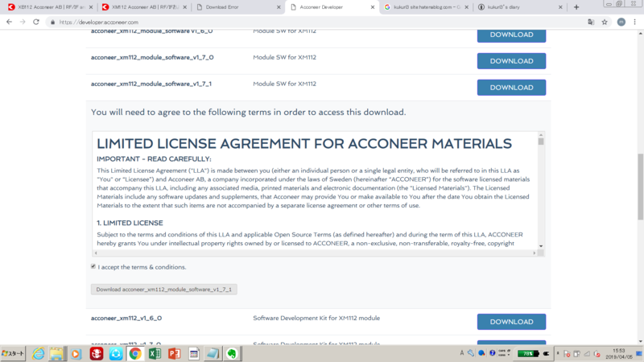Click the Action Center flag icon in tray
Image resolution: width=644 pixels, height=362 pixels.
567,354
